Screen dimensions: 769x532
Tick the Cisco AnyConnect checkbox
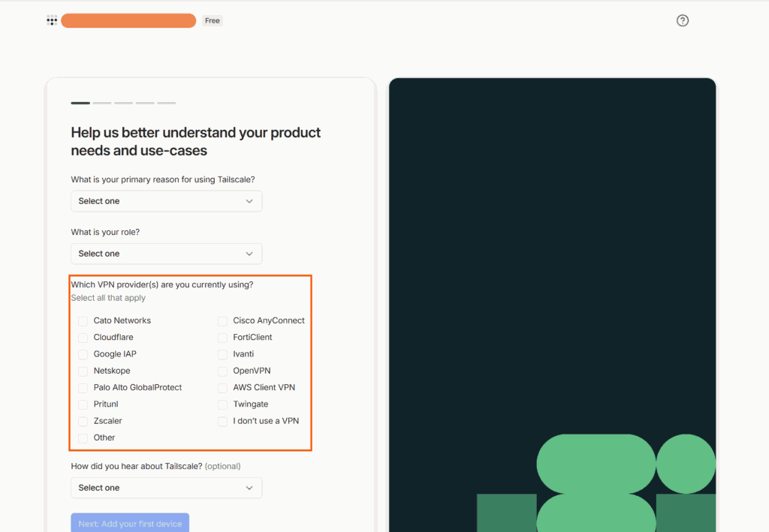[223, 321]
